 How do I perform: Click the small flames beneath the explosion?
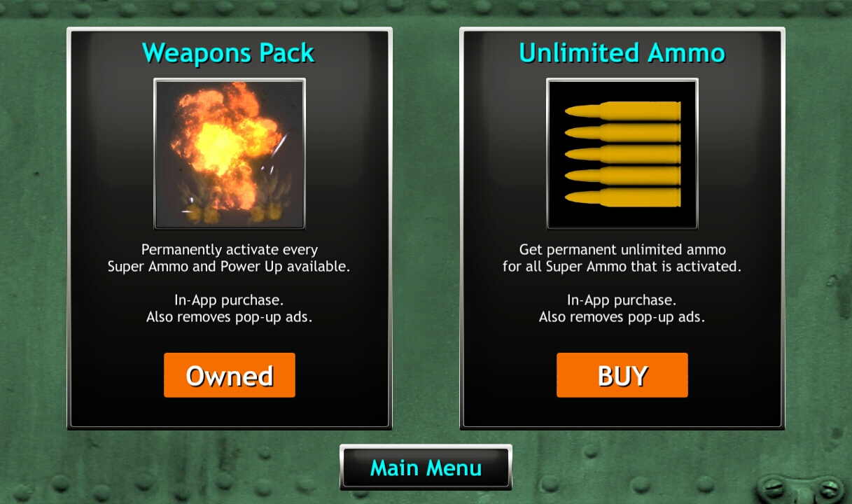(231, 203)
